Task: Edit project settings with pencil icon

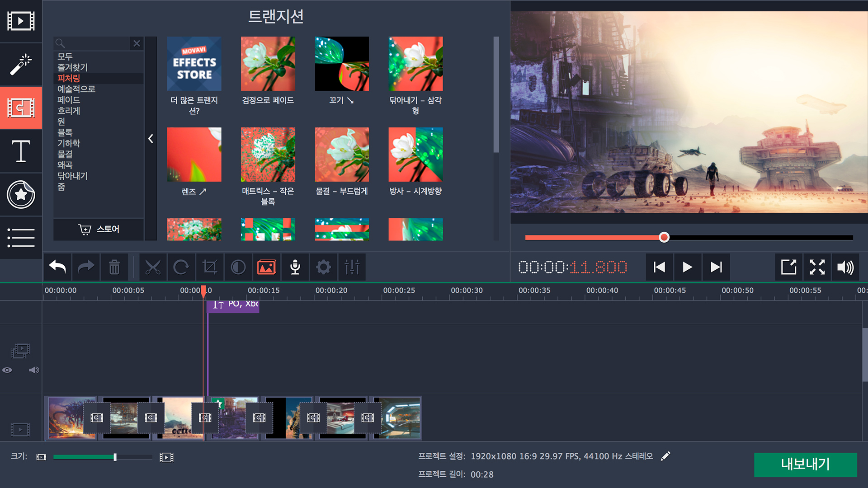Action: click(x=665, y=456)
